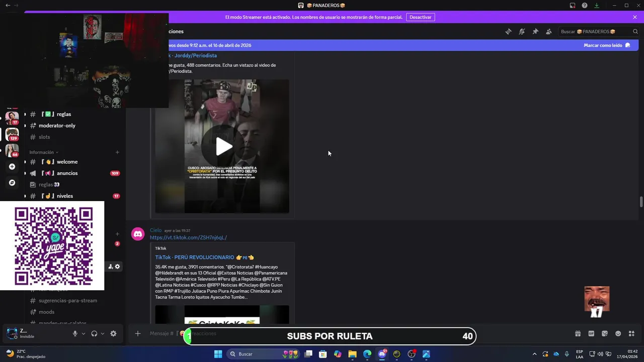This screenshot has width=644, height=362.
Task: Show pinned messages
Action: point(535,31)
